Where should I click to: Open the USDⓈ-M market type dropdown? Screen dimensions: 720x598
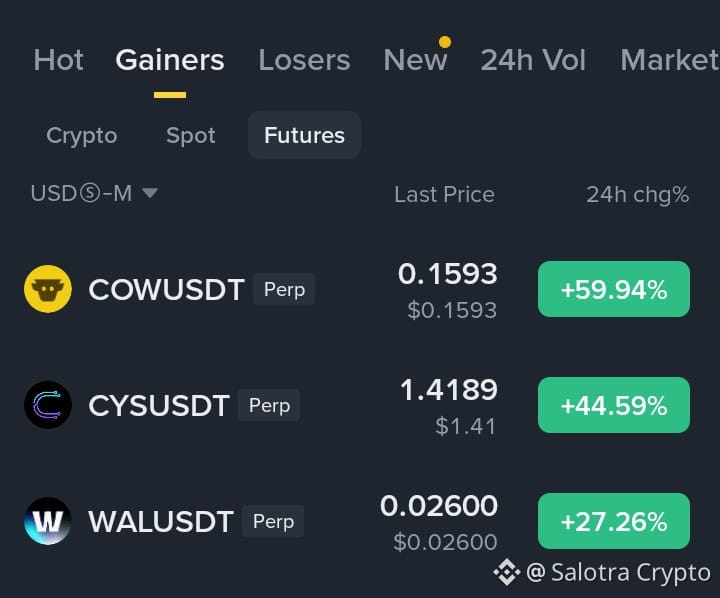pos(94,193)
